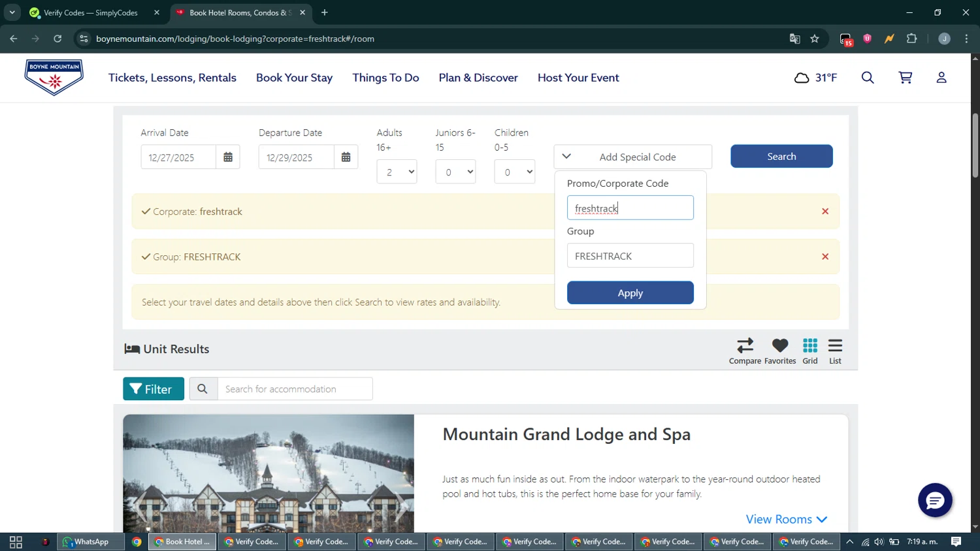Screen dimensions: 980x551
Task: Open the Windows notification center
Action: click(x=956, y=542)
